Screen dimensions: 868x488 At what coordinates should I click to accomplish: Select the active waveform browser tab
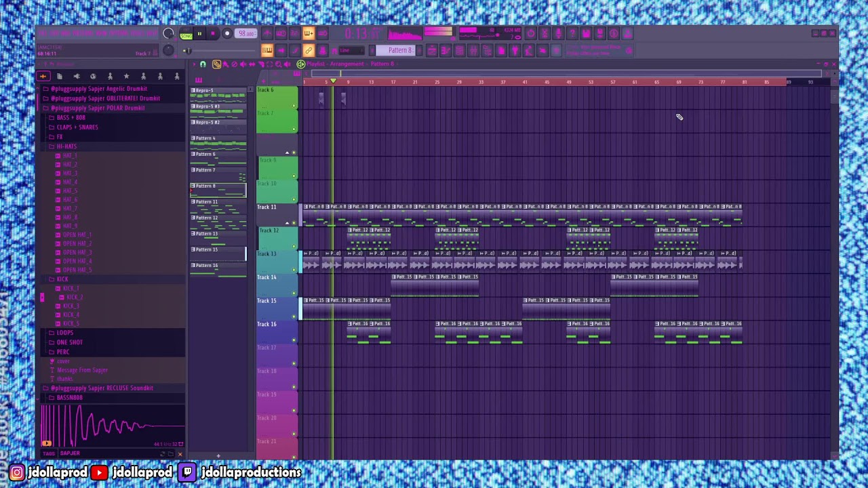[x=43, y=77]
